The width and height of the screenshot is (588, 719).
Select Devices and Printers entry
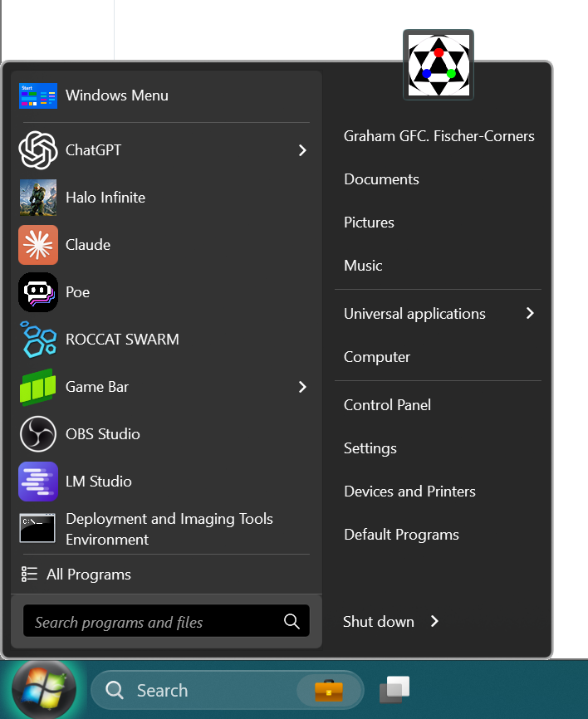point(409,492)
